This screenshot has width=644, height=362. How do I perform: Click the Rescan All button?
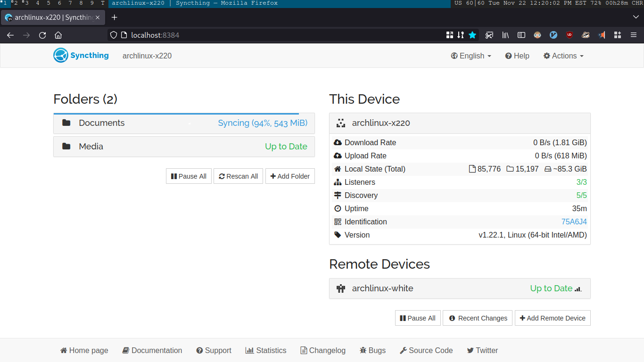click(239, 176)
